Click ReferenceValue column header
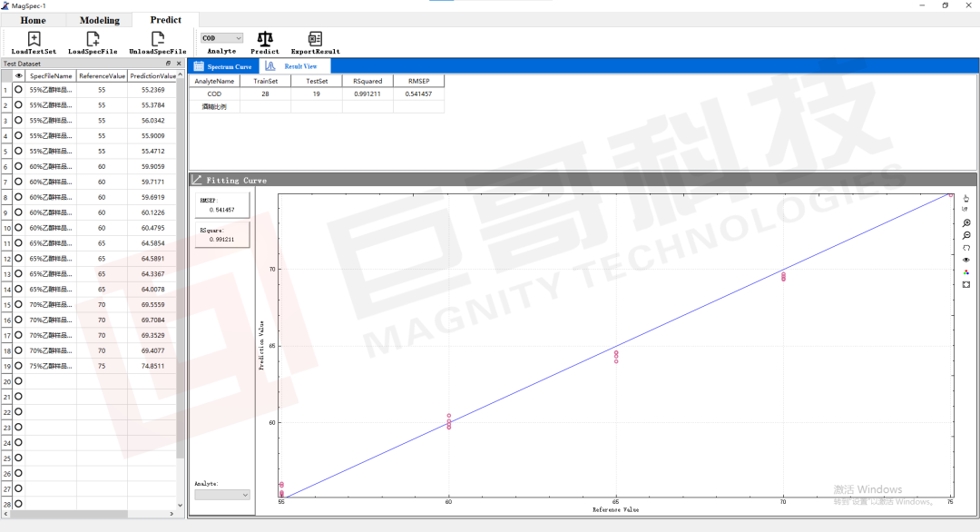Screen dimensions: 980x532 point(102,76)
